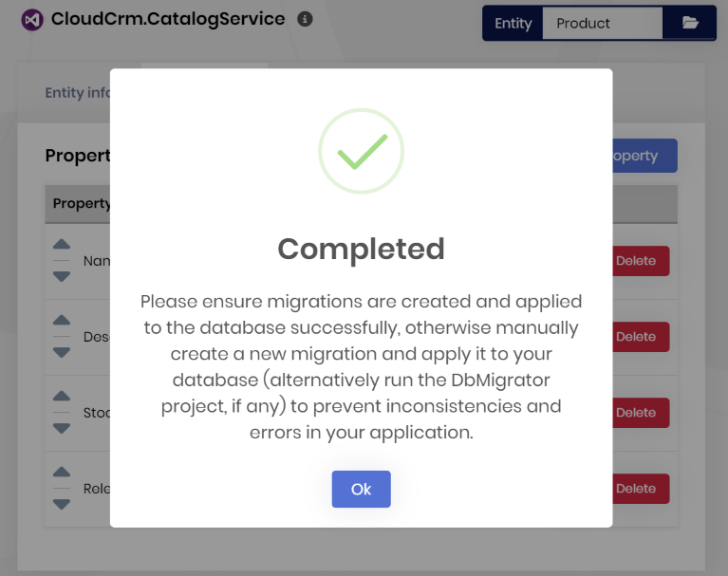Move fourth property row down

62,504
